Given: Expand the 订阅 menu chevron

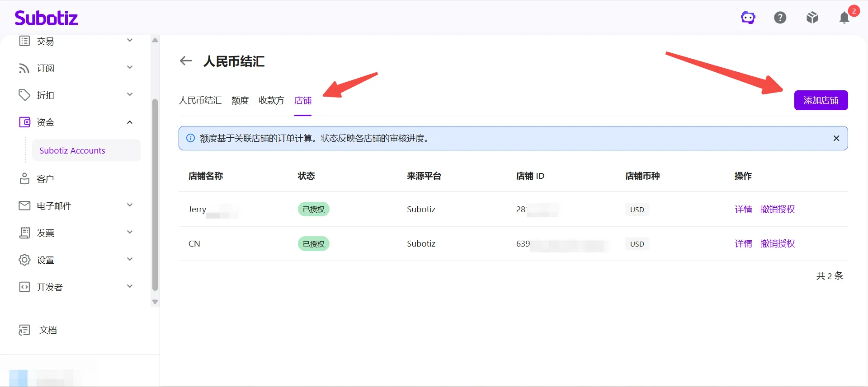Looking at the screenshot, I should click(x=130, y=67).
